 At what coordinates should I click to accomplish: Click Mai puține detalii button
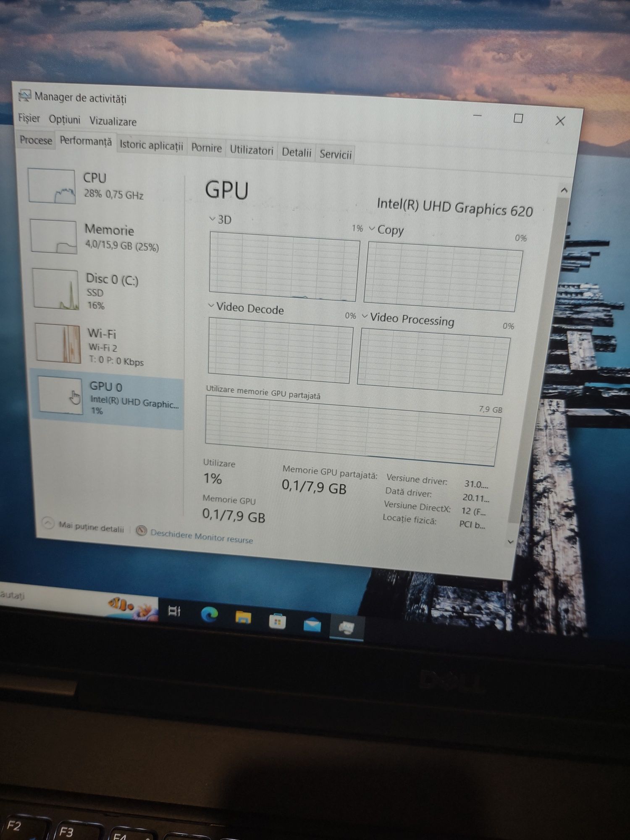(x=91, y=527)
